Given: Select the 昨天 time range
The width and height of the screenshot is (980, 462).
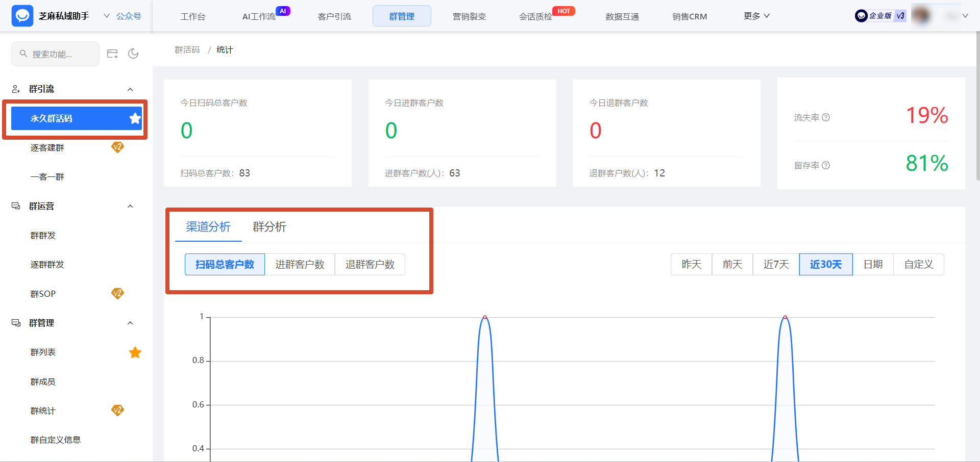Looking at the screenshot, I should (x=692, y=264).
